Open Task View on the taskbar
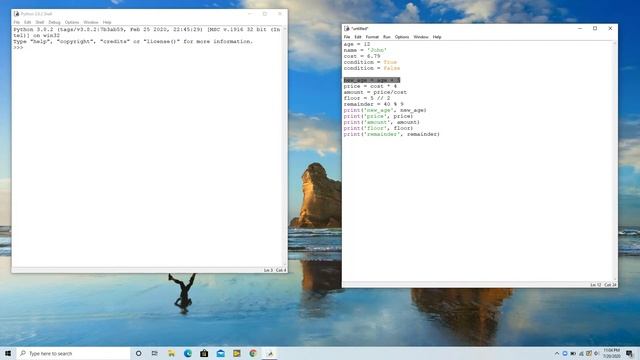640x360 pixels. [155, 353]
